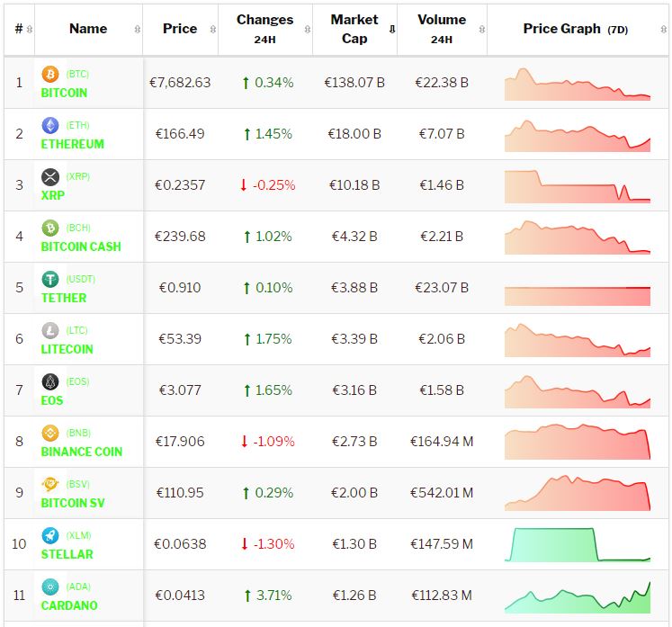Click the Binance Coin yellow icon

click(x=50, y=434)
